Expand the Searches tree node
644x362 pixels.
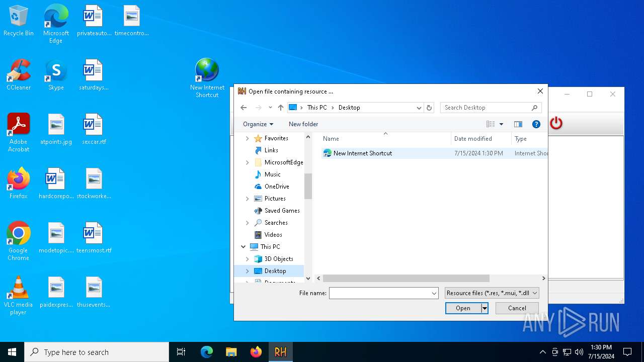click(x=247, y=223)
